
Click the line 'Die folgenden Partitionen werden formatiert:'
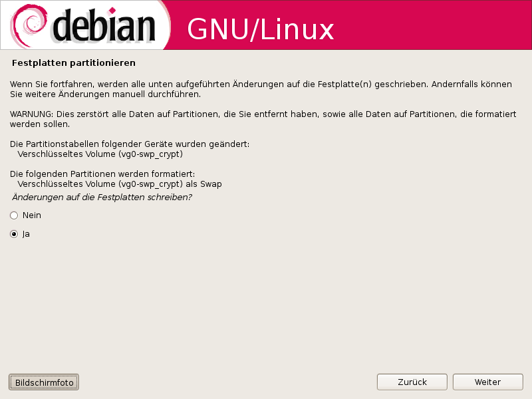[x=102, y=174]
